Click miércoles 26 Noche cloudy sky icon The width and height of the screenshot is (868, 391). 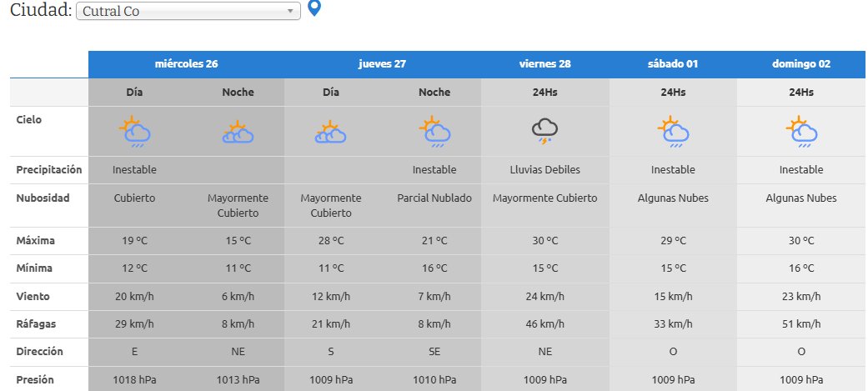tap(238, 133)
